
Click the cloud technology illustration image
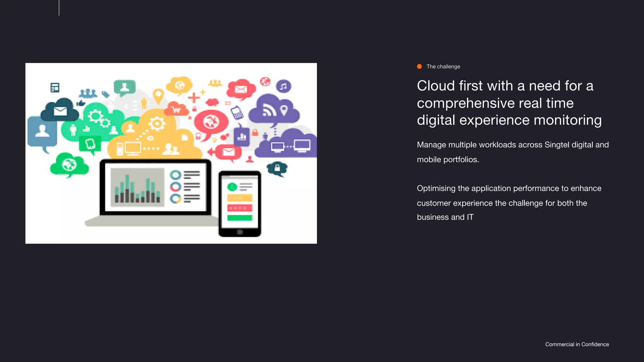coord(171,153)
